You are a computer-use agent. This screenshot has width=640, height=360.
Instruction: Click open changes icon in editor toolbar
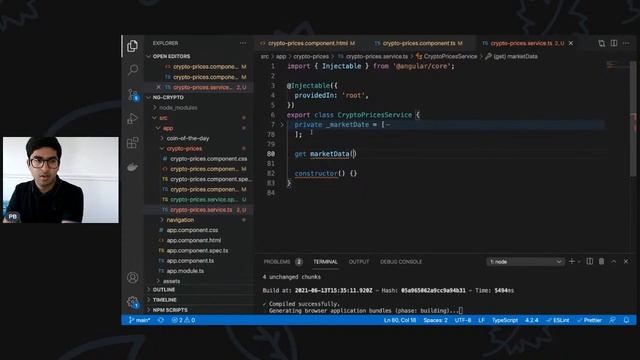coord(601,43)
